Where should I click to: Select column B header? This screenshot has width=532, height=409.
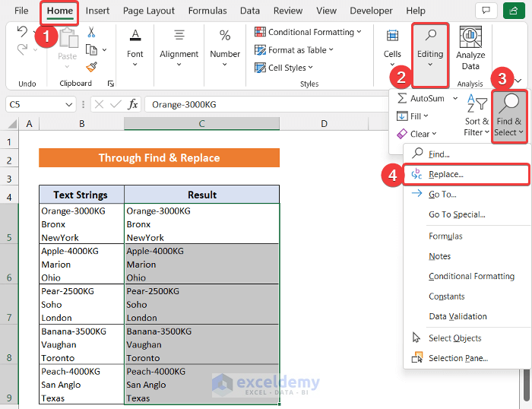point(82,124)
